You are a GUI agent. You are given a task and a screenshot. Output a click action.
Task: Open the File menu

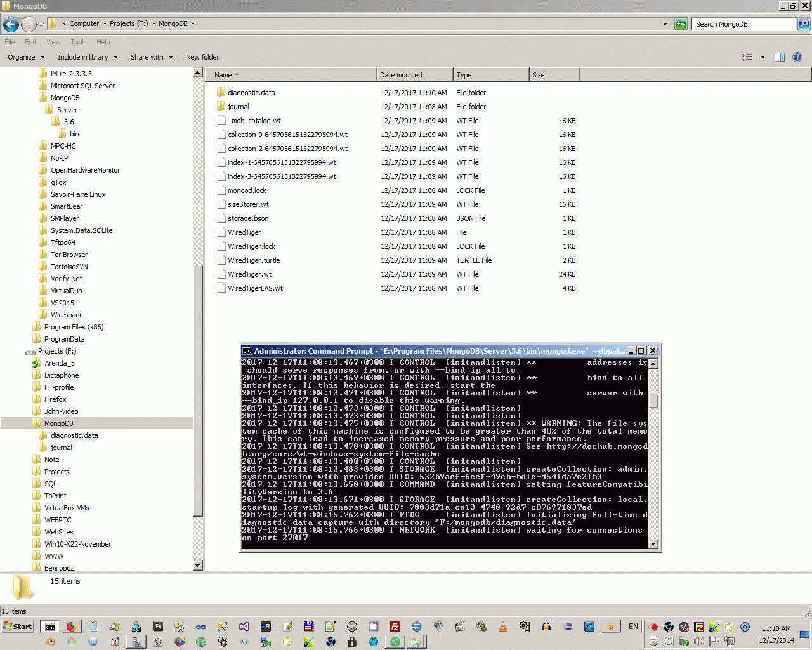click(x=10, y=42)
